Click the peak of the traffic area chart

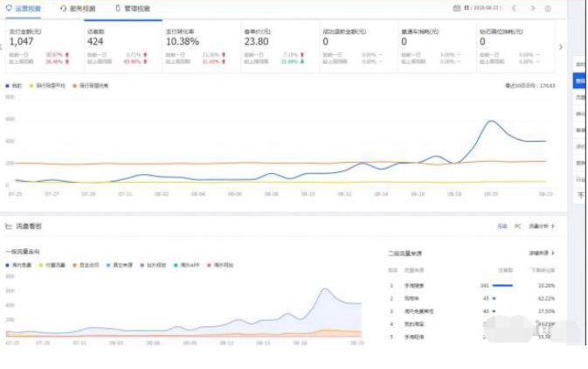point(325,289)
